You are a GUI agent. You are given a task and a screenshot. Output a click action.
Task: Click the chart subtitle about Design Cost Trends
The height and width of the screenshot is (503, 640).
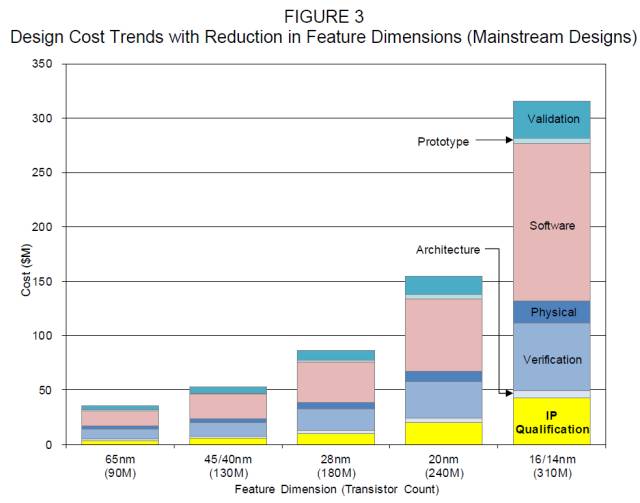[323, 37]
